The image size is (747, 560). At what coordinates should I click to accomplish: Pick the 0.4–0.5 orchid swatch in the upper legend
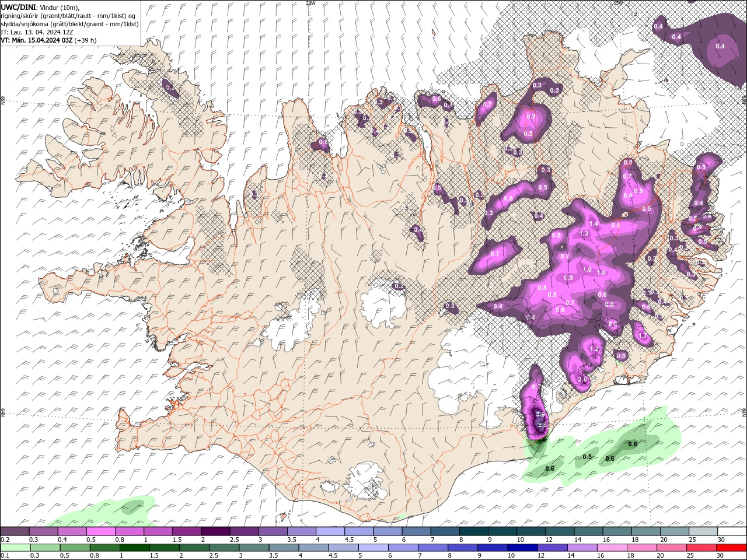click(x=72, y=531)
